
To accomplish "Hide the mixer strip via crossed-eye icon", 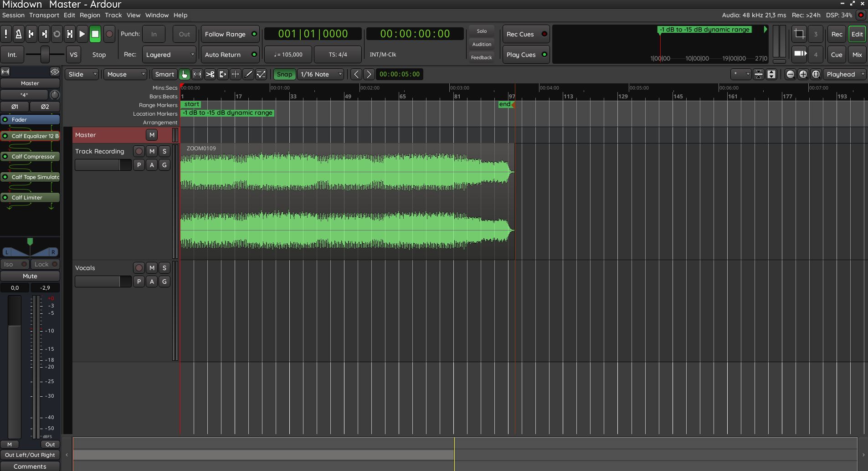I will point(55,72).
